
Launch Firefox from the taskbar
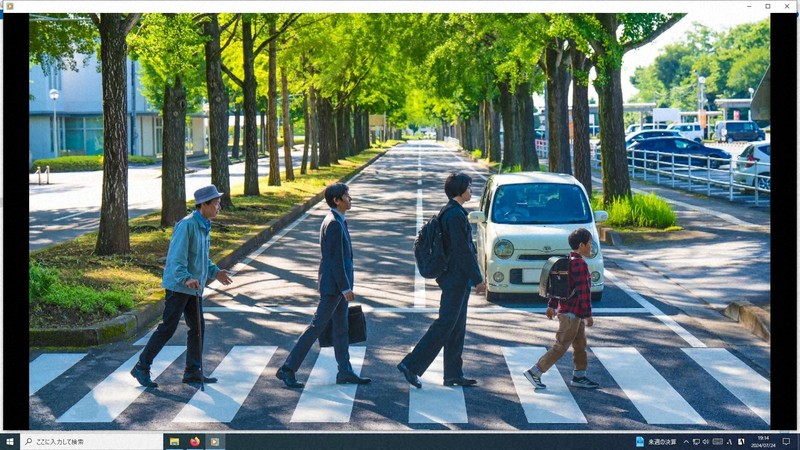[x=194, y=441]
